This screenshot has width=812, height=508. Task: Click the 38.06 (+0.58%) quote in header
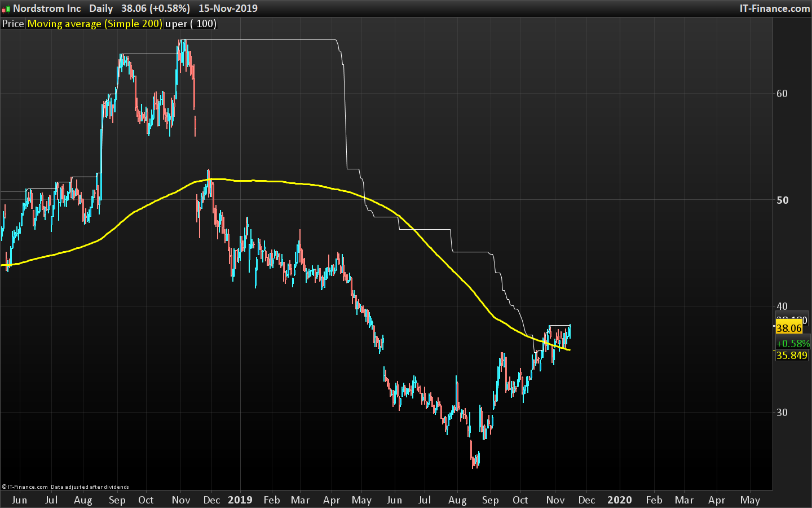click(156, 8)
